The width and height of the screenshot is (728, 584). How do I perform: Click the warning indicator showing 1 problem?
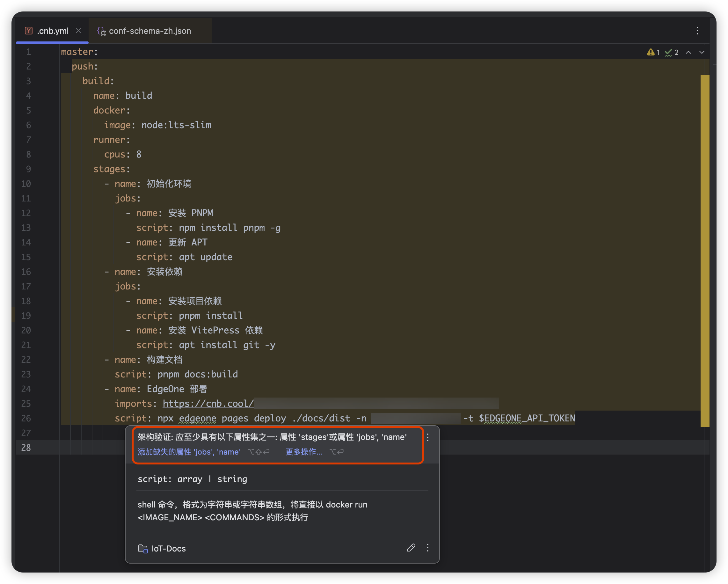(653, 52)
